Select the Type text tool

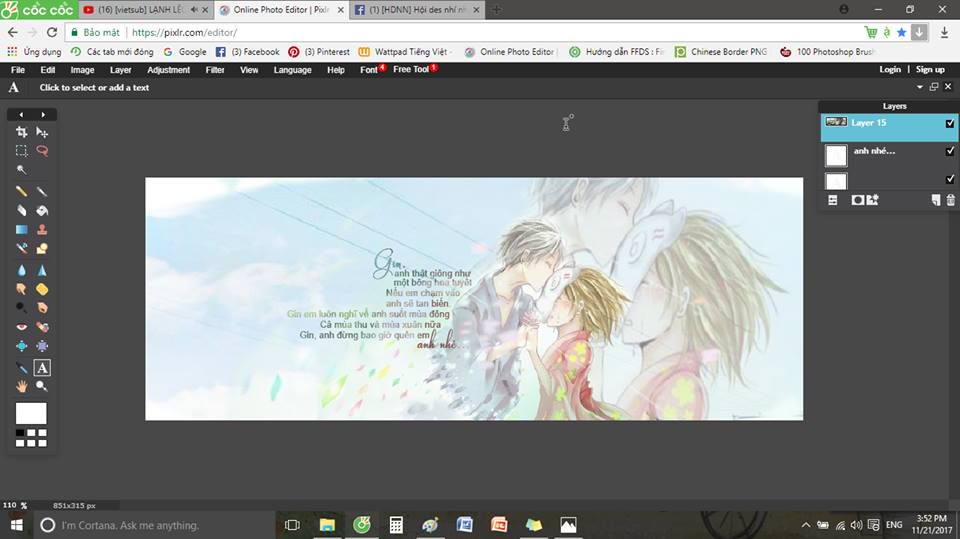click(x=42, y=368)
